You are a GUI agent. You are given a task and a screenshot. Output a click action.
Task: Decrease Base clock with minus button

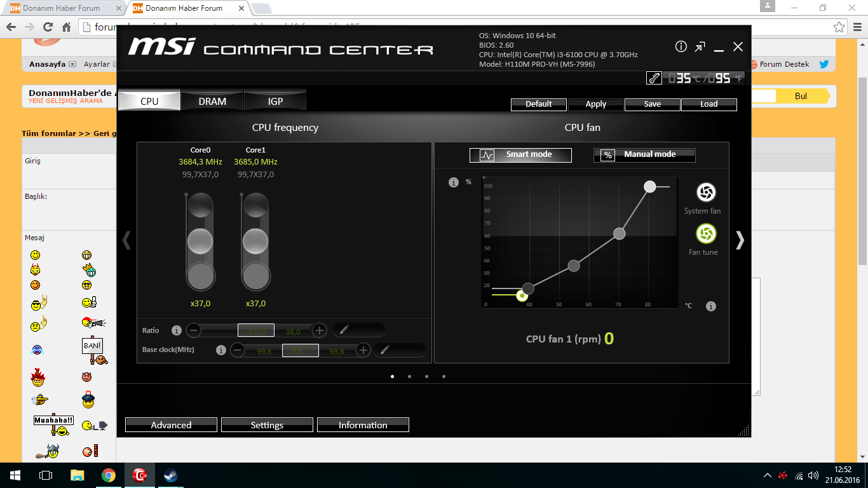[x=238, y=350]
